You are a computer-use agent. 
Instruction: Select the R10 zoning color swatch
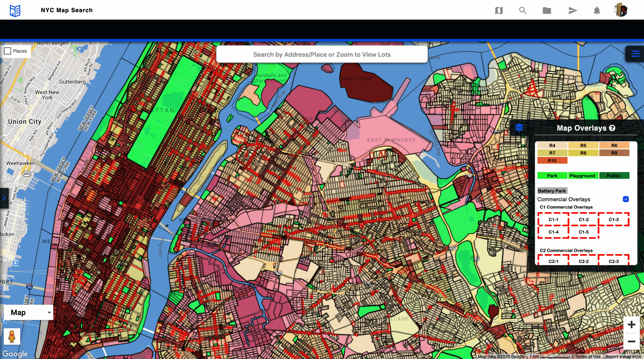[552, 161]
